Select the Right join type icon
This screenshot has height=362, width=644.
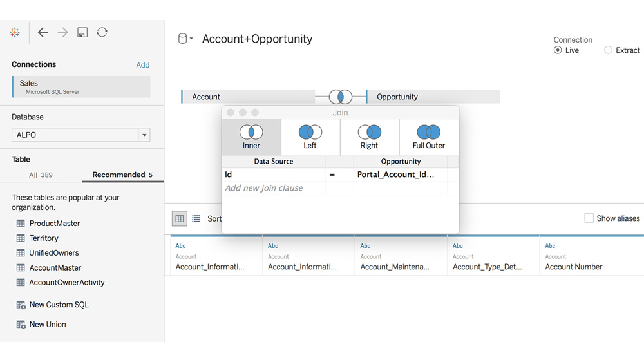(369, 137)
